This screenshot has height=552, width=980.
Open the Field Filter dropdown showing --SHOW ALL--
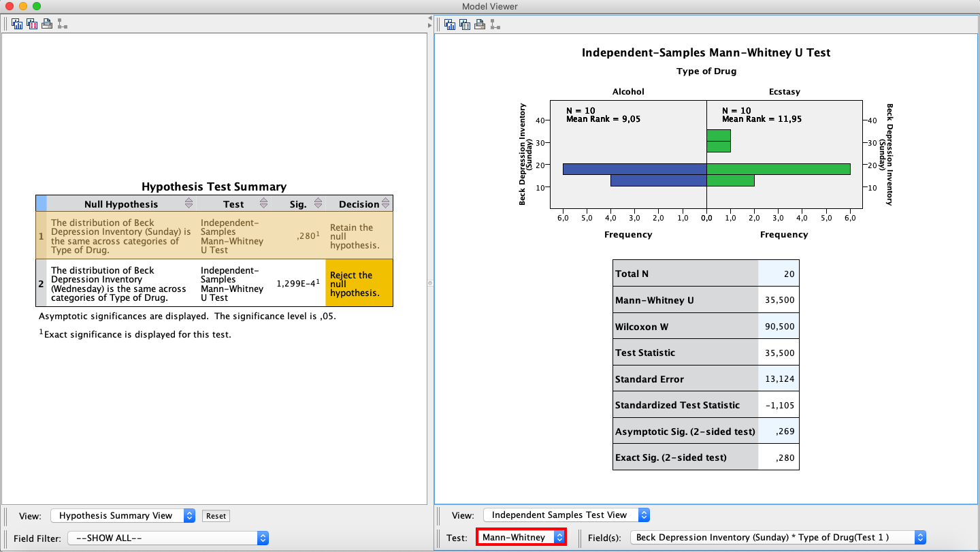(168, 538)
